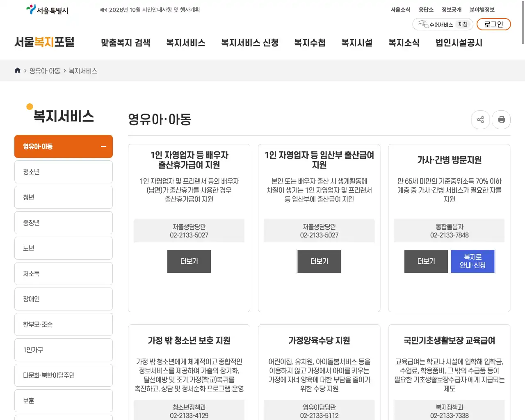
Task: Open the 복지서비스 신청 menu
Action: point(250,43)
